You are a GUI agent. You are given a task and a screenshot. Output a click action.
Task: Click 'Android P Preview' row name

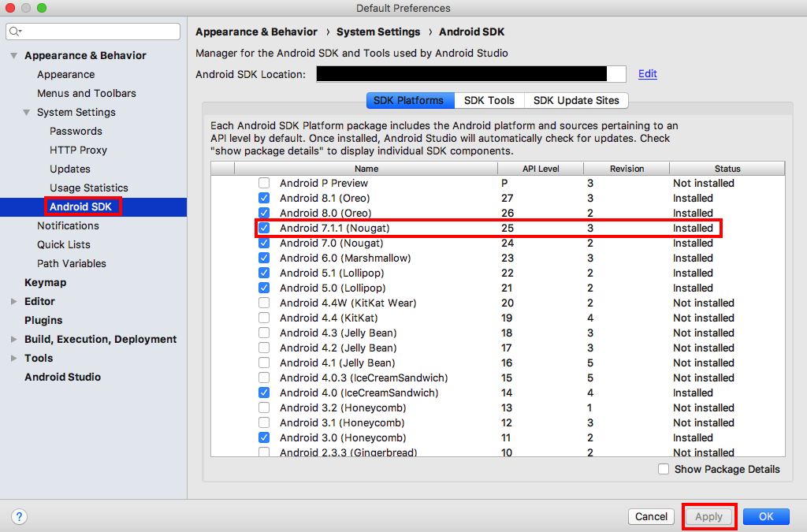tap(324, 183)
